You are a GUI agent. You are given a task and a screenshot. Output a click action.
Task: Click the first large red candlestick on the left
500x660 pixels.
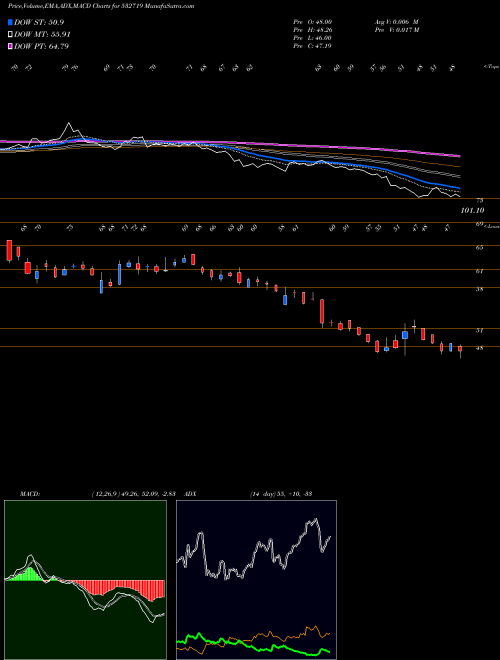(9, 251)
